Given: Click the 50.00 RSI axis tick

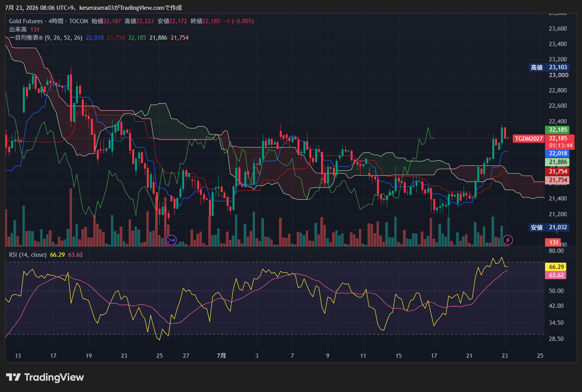Looking at the screenshot, I should [x=556, y=291].
